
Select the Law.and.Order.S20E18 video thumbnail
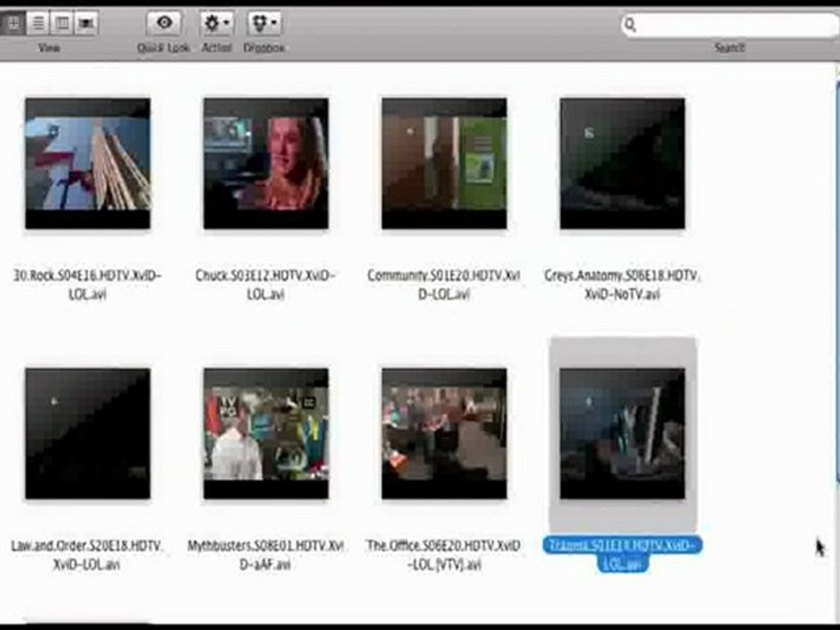click(87, 433)
